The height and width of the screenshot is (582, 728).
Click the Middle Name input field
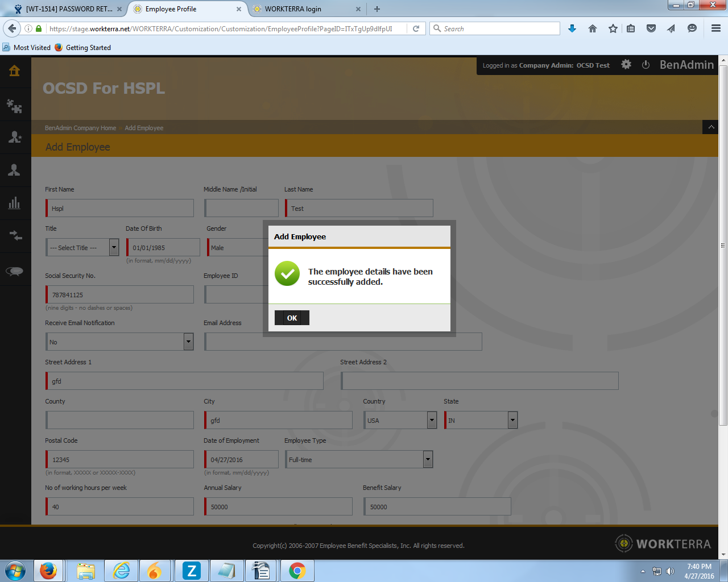(241, 207)
